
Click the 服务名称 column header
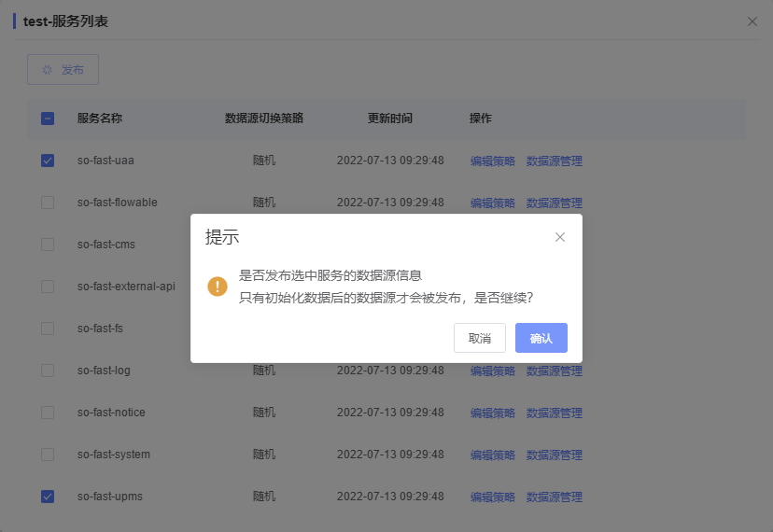[100, 119]
